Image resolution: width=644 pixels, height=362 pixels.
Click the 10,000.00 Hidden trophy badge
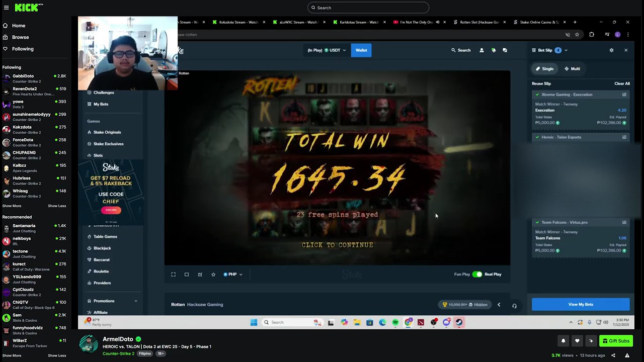point(465,305)
